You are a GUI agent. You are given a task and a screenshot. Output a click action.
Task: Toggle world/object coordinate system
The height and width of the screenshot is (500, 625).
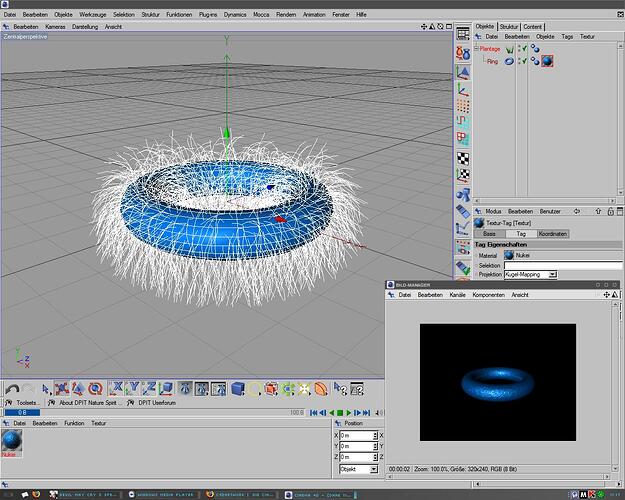pos(166,389)
